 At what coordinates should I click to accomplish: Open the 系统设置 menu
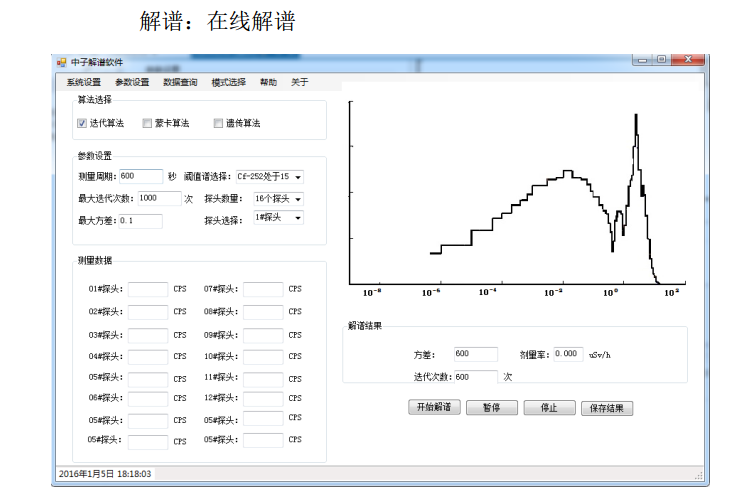[x=84, y=82]
